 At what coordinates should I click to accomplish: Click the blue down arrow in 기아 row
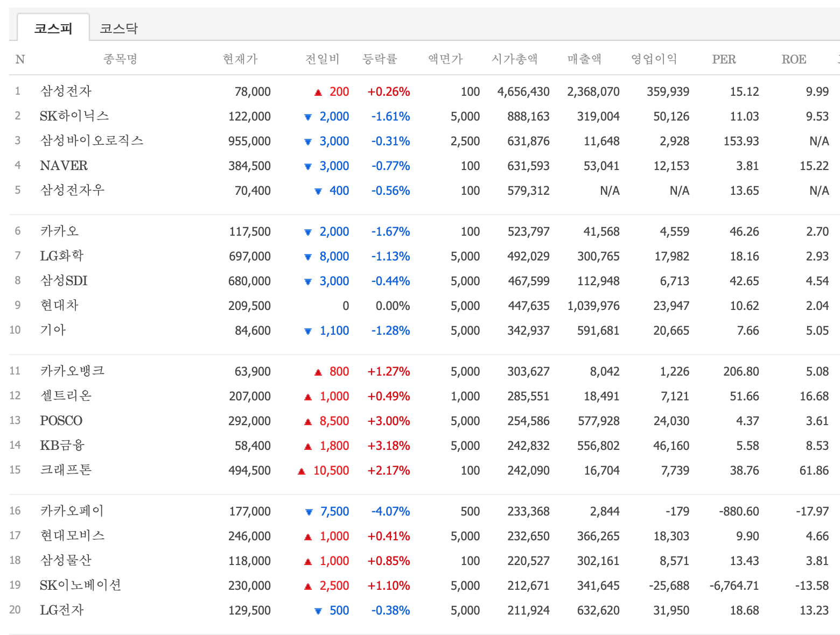tap(308, 331)
